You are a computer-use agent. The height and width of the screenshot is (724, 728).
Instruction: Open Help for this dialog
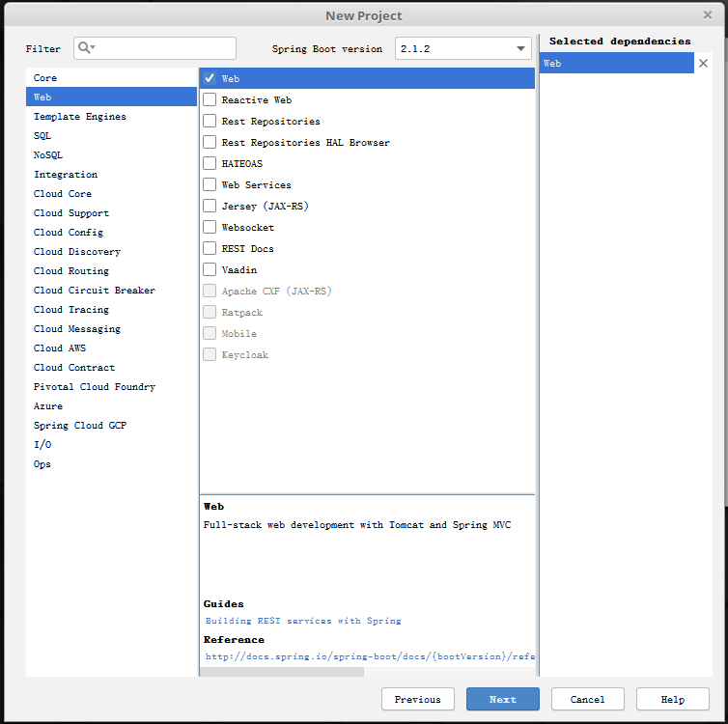673,699
